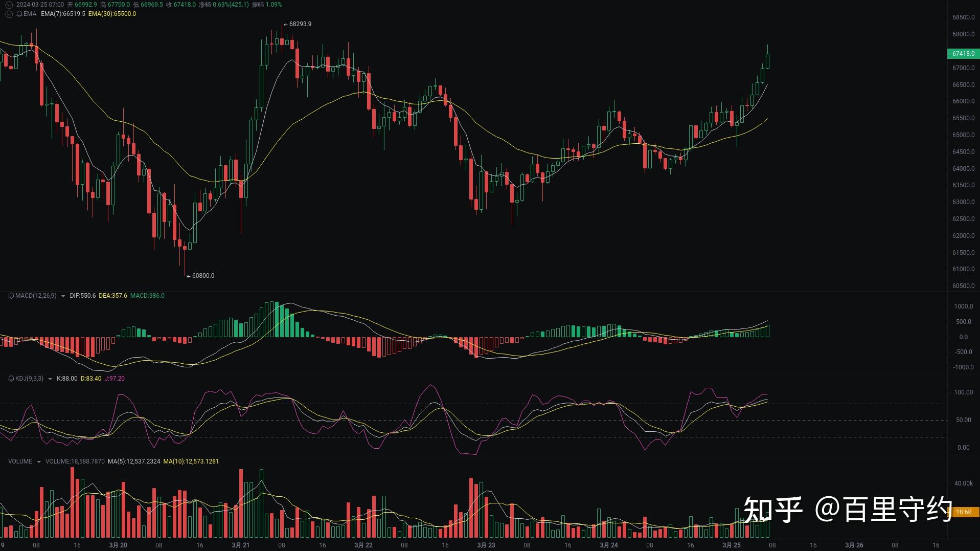
Task: Click the high price 67700.0
Action: (119, 5)
